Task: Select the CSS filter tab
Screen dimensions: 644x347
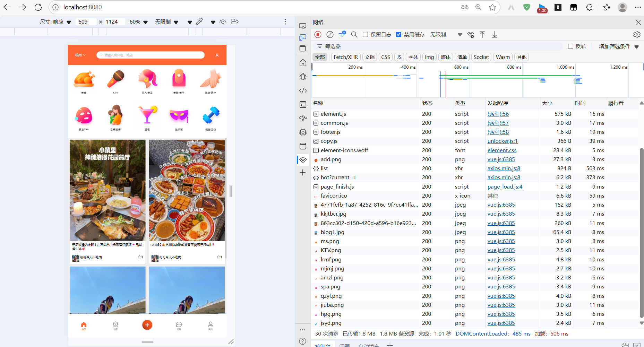Action: [386, 57]
